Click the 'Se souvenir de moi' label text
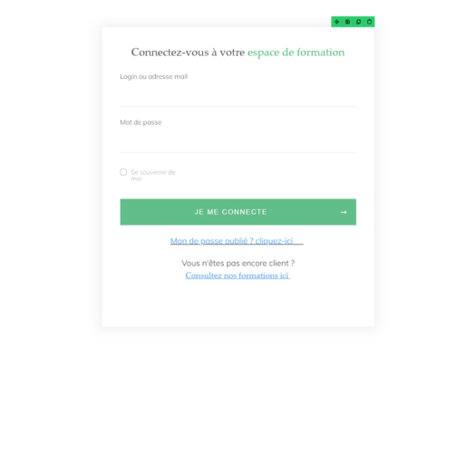 tap(153, 175)
